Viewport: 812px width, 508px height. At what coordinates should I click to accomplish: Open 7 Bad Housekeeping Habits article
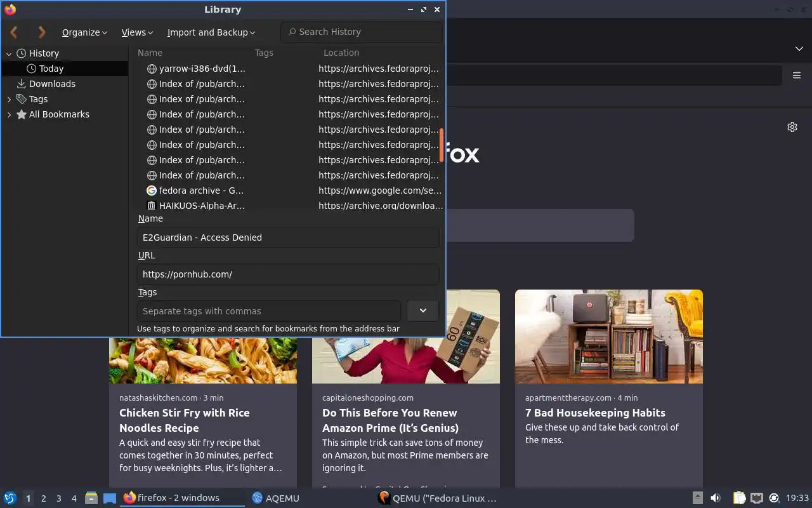point(595,413)
